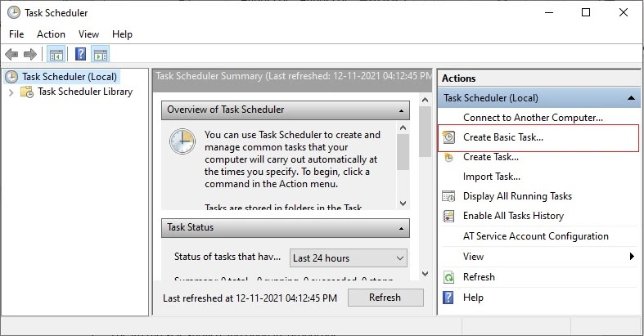Open the File menu
The height and width of the screenshot is (336, 644).
click(16, 34)
